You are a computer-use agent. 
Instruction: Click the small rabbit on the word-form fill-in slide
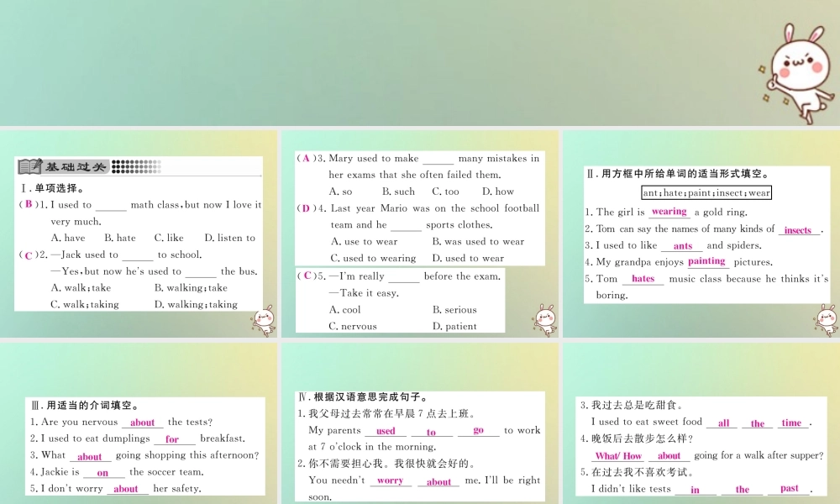click(x=826, y=320)
